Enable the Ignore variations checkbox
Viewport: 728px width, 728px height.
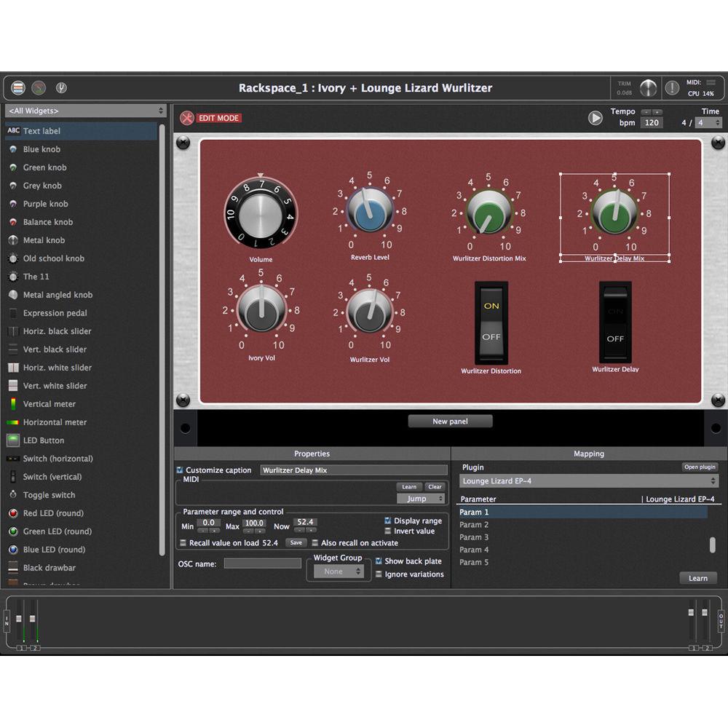[379, 574]
